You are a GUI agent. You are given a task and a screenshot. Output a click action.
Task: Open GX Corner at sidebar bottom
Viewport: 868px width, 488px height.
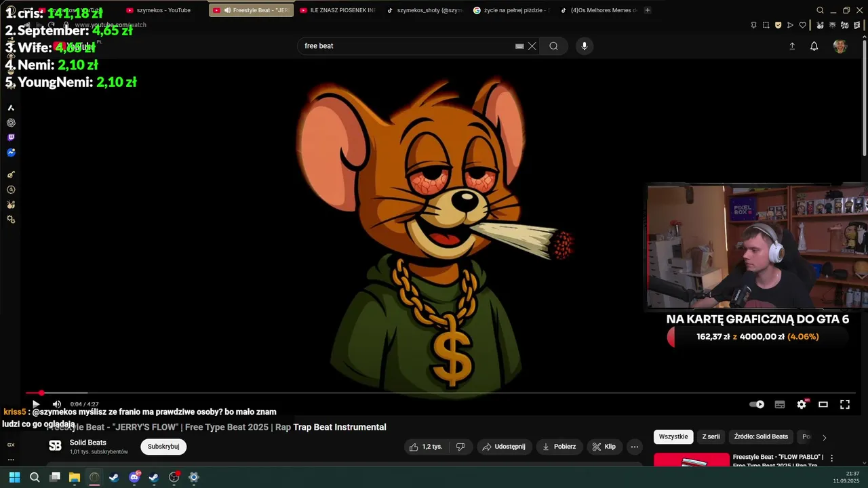coord(11,445)
